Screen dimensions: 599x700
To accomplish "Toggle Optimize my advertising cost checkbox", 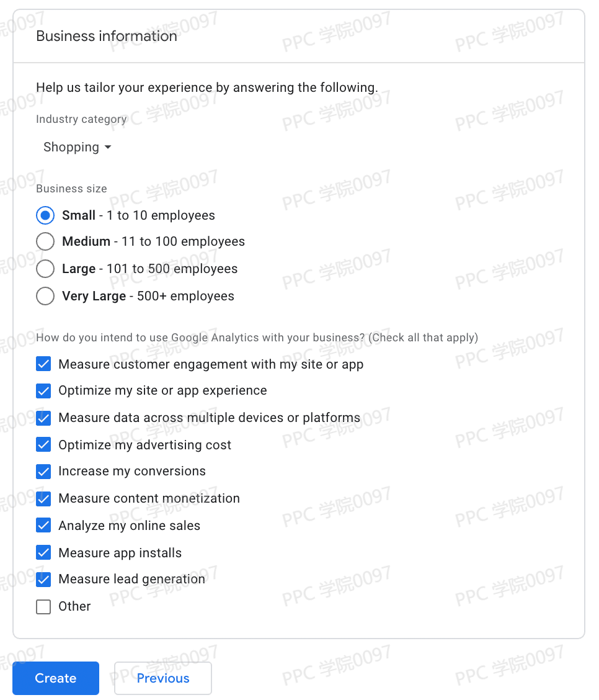I will click(x=43, y=445).
